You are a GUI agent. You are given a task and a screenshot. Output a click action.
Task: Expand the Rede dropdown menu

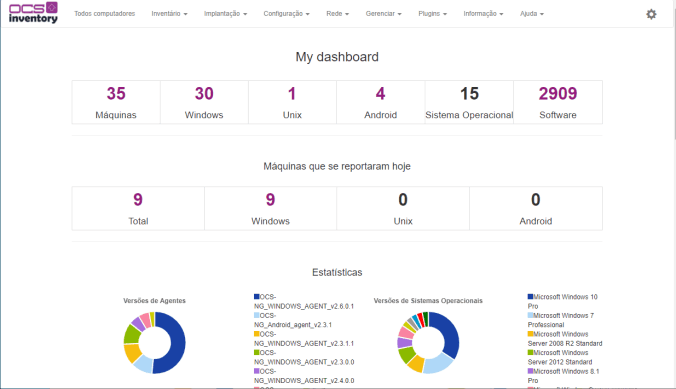338,14
